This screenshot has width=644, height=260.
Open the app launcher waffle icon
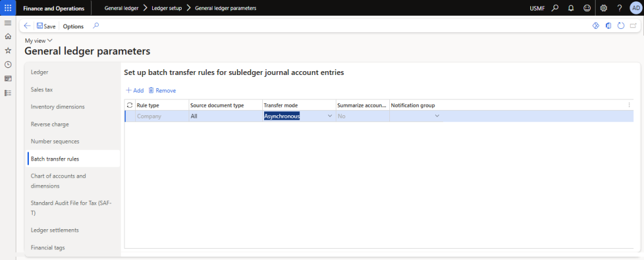pyautogui.click(x=8, y=8)
